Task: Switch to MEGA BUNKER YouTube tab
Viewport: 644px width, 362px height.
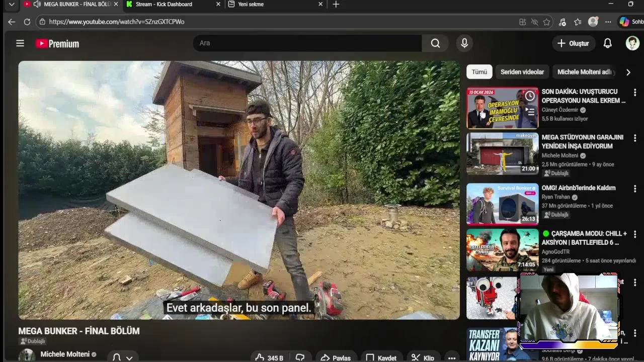Action: 70,4
